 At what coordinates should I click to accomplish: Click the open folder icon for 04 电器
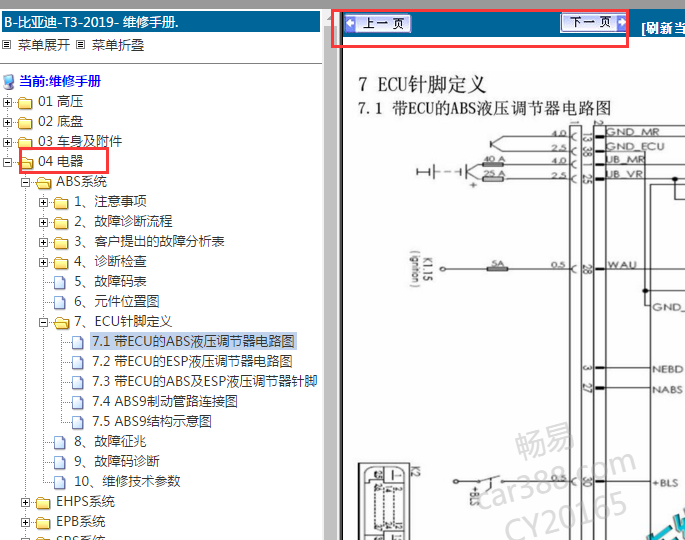27,163
